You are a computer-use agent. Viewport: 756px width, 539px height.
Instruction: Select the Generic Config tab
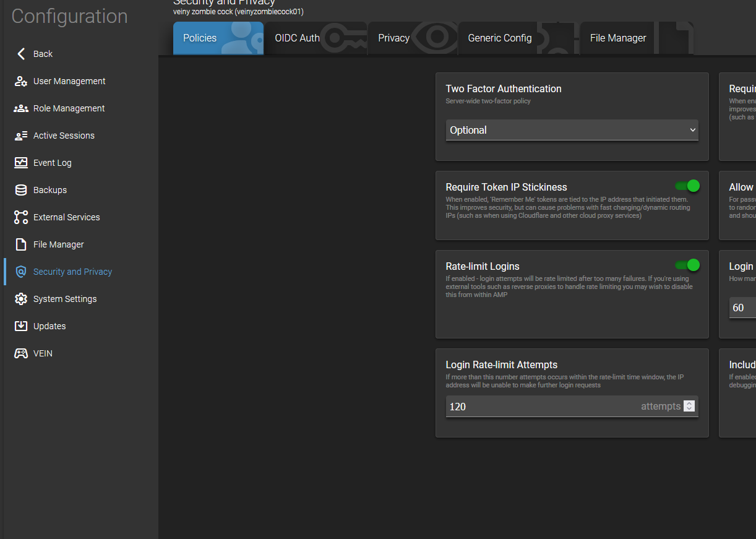pos(499,38)
